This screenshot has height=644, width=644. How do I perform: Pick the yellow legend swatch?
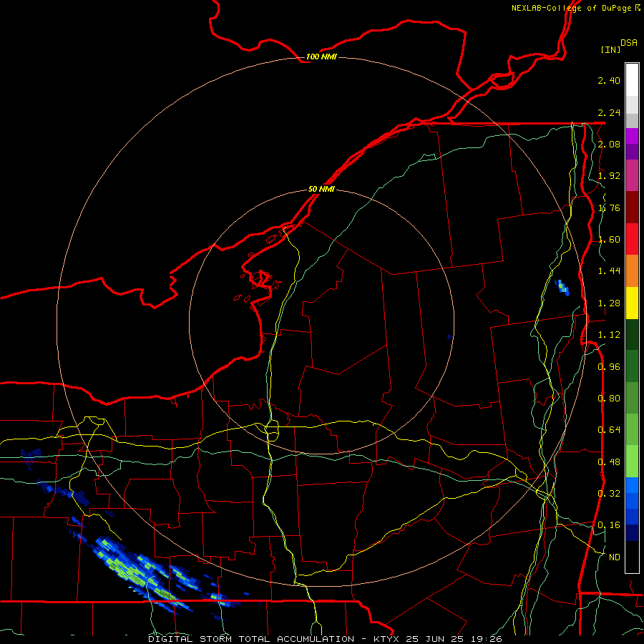point(632,303)
